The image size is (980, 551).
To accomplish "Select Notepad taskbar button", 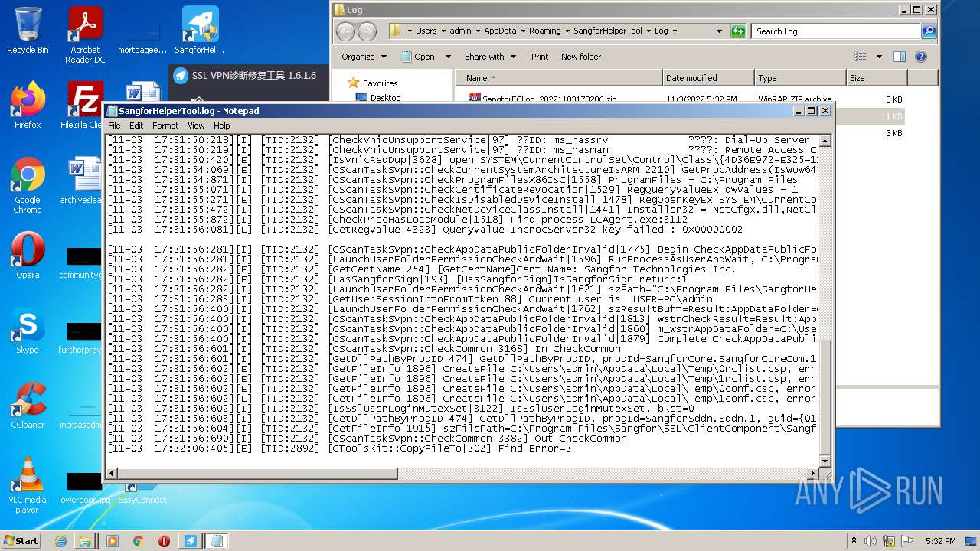I will coord(216,541).
